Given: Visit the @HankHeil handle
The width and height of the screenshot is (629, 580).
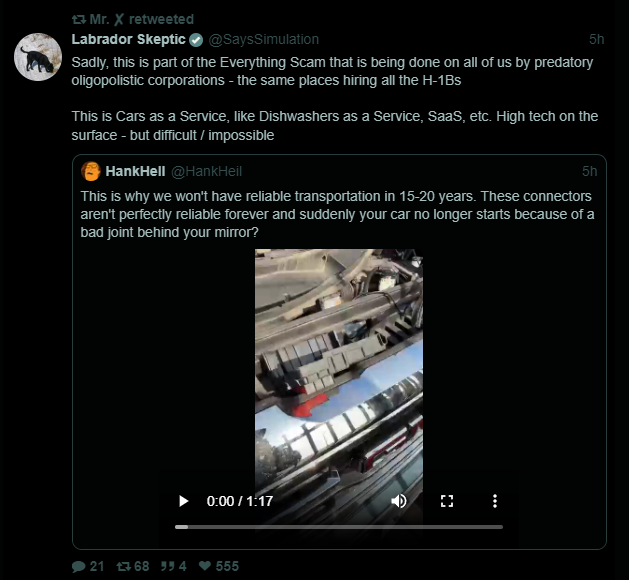Looking at the screenshot, I should point(207,171).
